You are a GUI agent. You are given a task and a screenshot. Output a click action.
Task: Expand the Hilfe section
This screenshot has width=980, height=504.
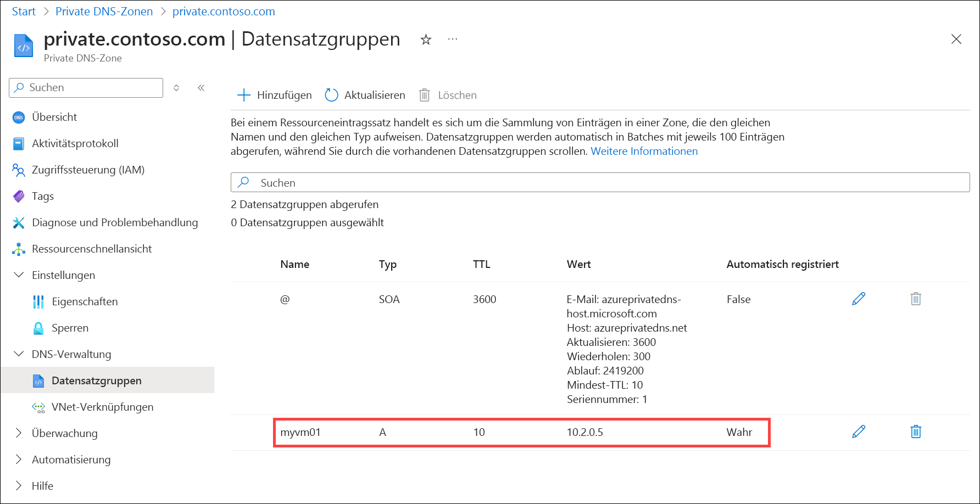[19, 485]
